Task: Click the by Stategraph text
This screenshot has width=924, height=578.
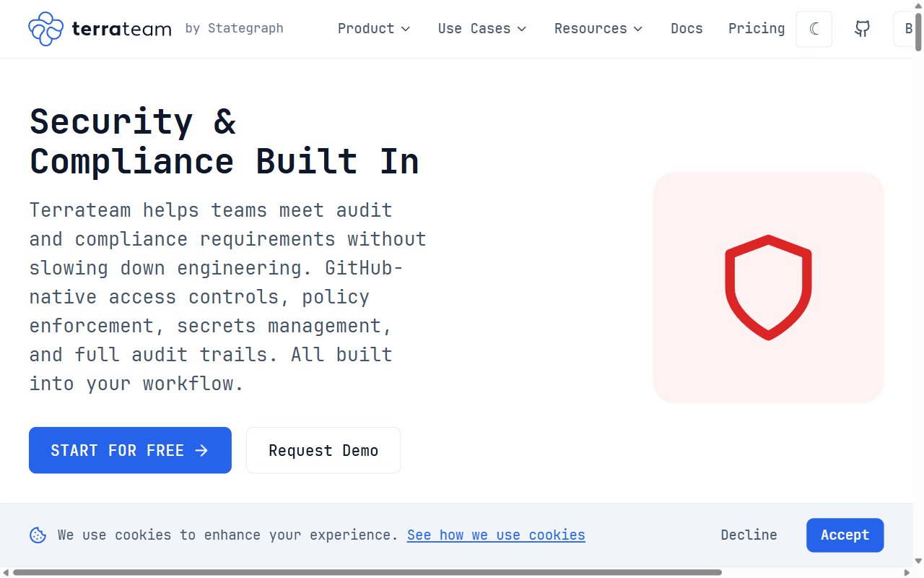Action: pos(235,28)
